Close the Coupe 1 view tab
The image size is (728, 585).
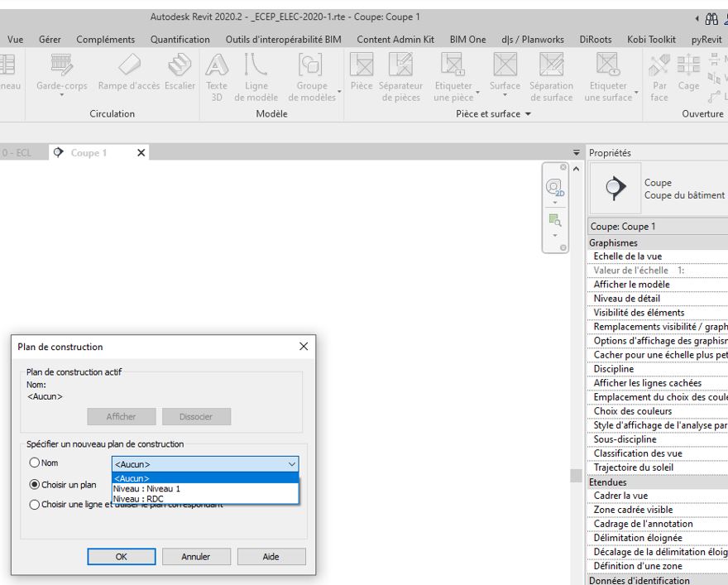[x=141, y=153]
